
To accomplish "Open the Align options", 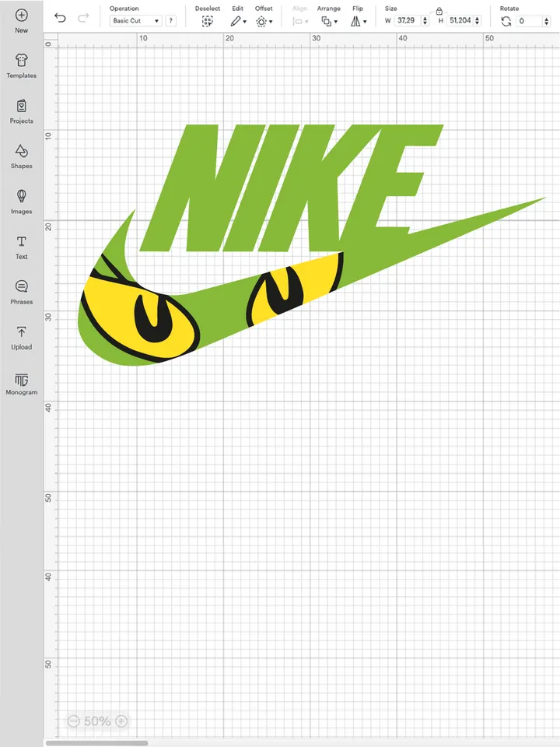I will pos(300,22).
